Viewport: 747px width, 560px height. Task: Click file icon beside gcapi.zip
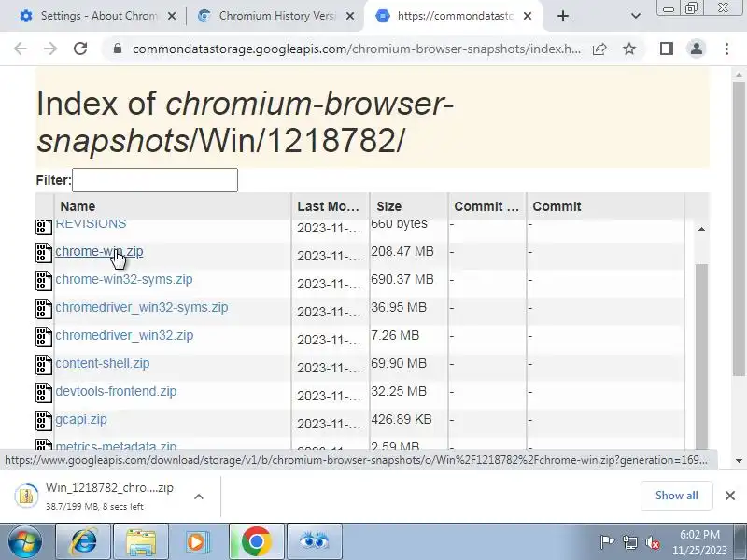(x=44, y=421)
